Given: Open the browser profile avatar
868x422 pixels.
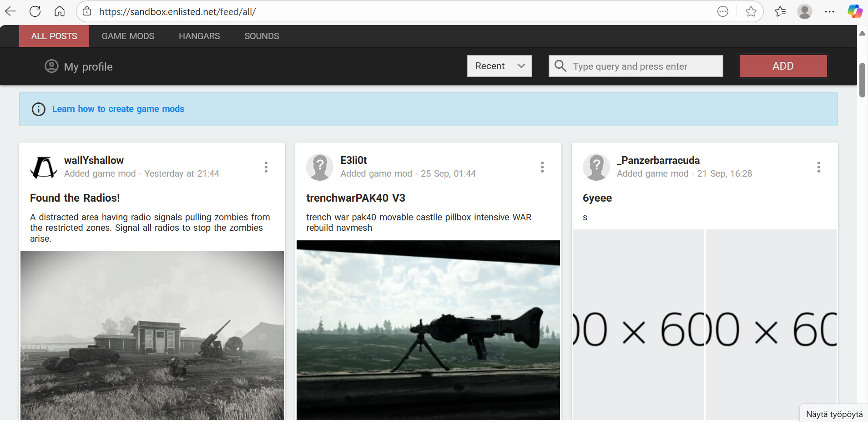Looking at the screenshot, I should click(804, 11).
